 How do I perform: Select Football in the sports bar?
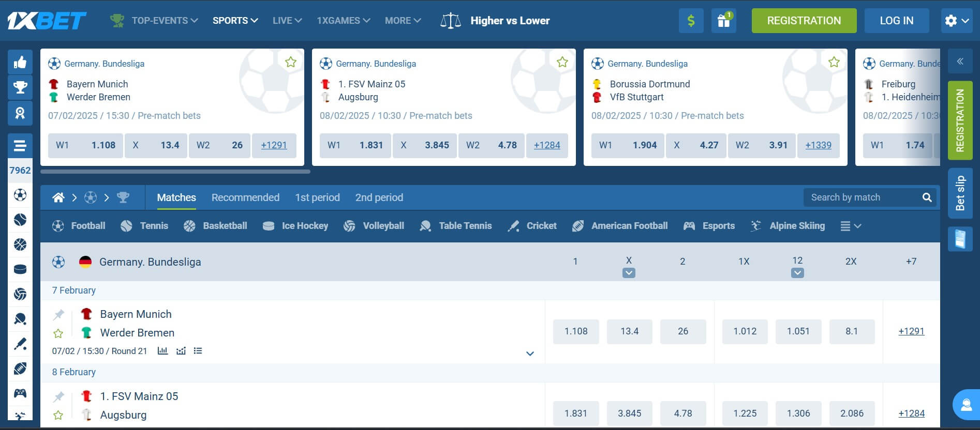point(79,226)
